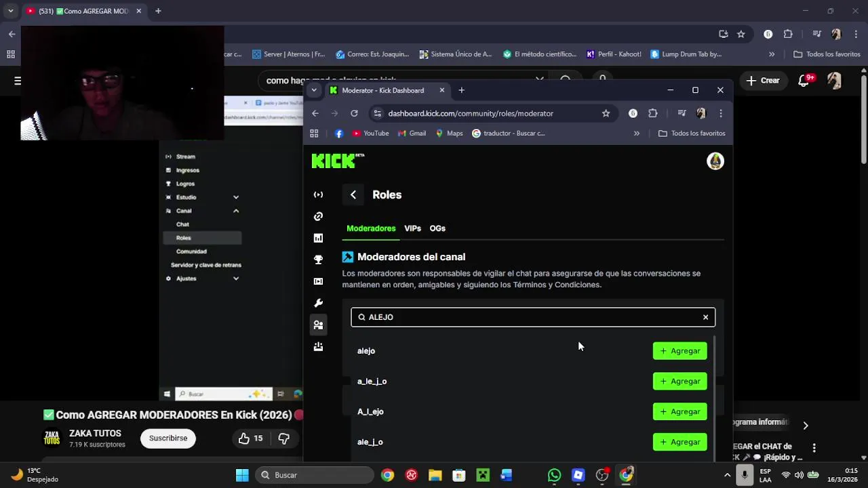Open the trophy achievements icon in Kick sidebar

pos(318,260)
